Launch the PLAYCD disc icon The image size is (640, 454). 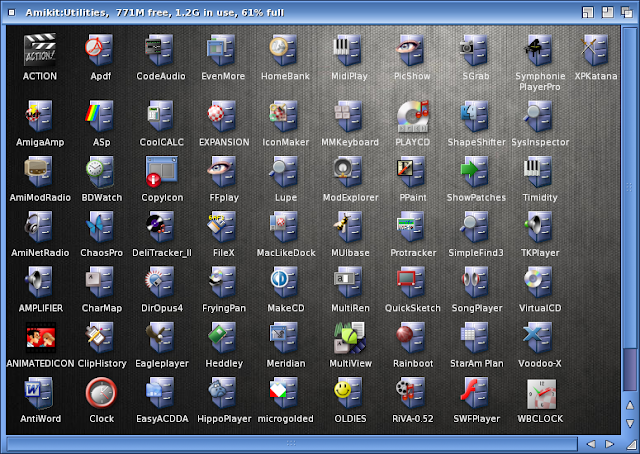tap(412, 117)
